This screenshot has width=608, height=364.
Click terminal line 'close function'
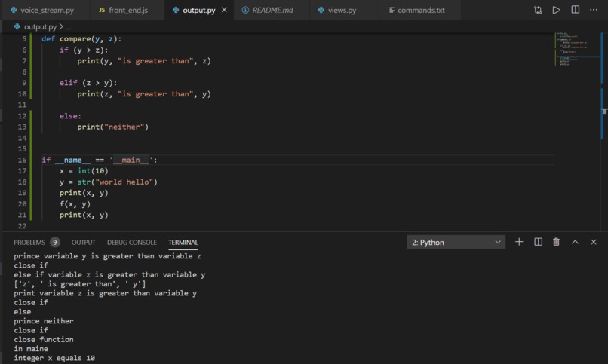tap(44, 340)
